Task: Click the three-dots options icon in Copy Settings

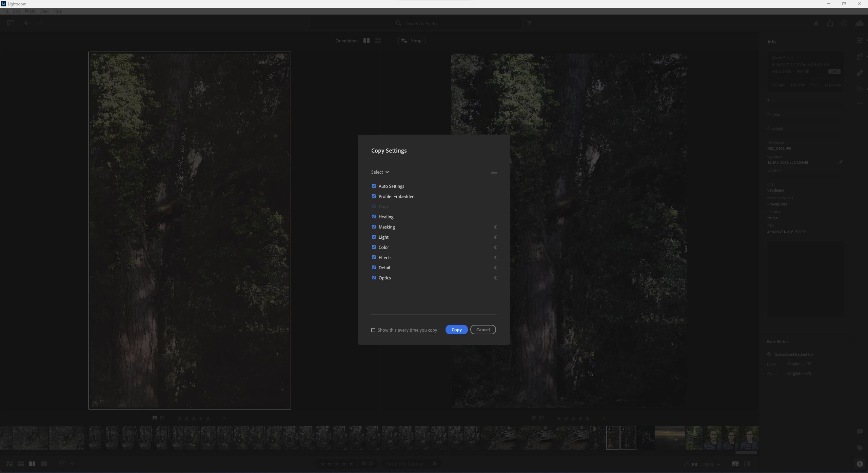Action: pos(494,173)
